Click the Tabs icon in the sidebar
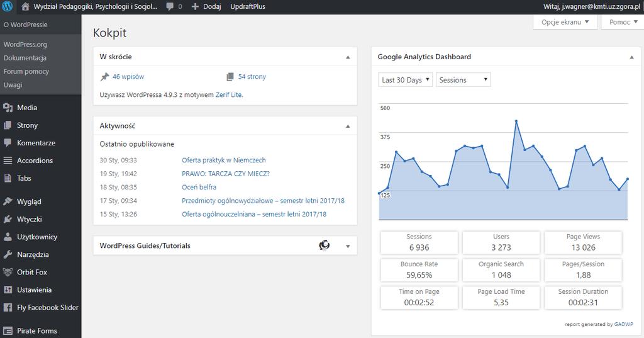Image resolution: width=644 pixels, height=338 pixels. (x=8, y=178)
